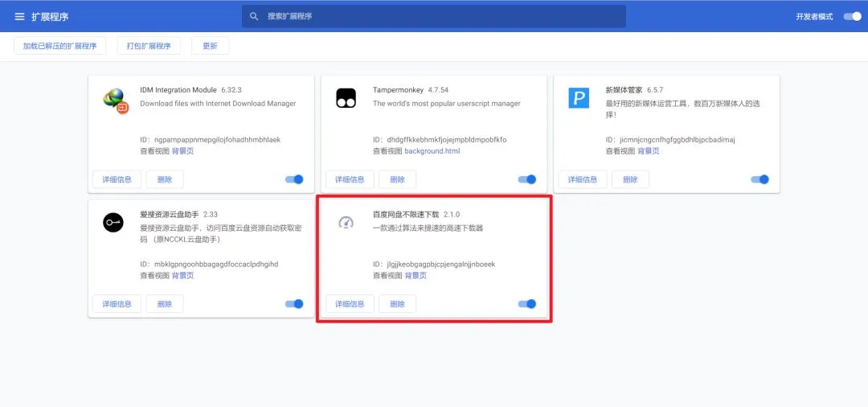Disable the 爱搜资源云盘助手 extension toggle
This screenshot has height=407, width=868.
[x=294, y=304]
